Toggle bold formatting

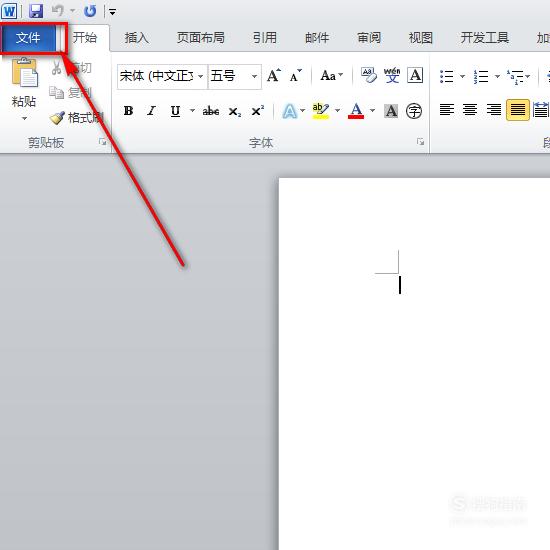(x=128, y=111)
